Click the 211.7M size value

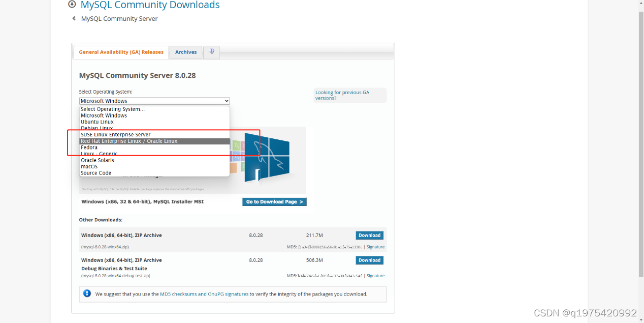(x=314, y=236)
